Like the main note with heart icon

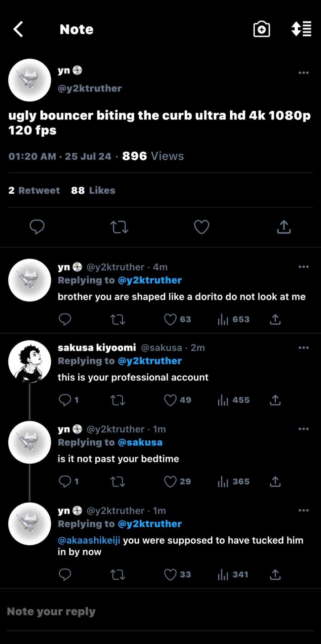tap(201, 227)
